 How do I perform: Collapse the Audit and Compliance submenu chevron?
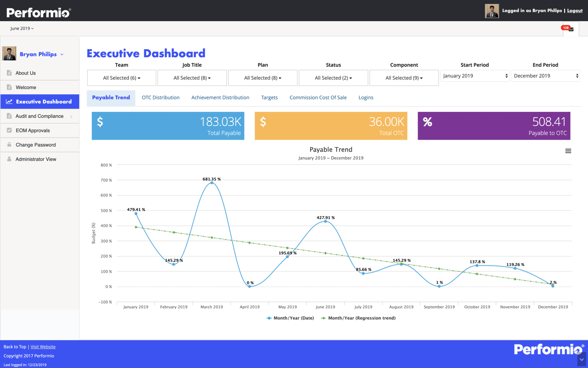(71, 116)
